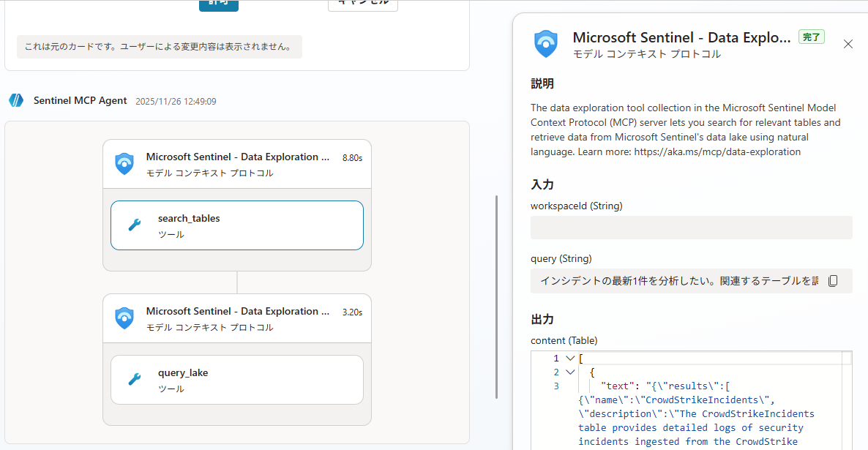
Task: Collapse the JSON object at line 2
Action: pos(570,372)
